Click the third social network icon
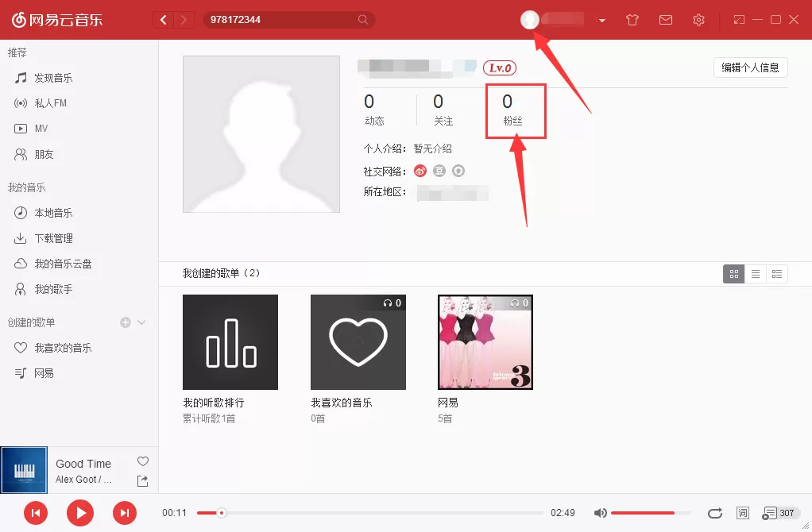This screenshot has width=812, height=532. [458, 171]
